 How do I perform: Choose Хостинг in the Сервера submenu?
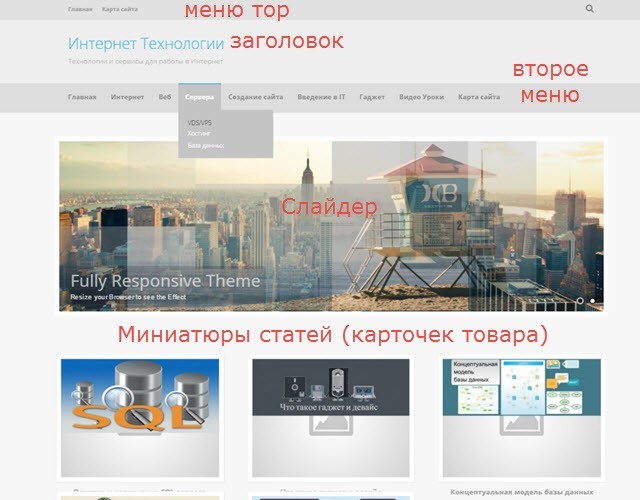[199, 133]
